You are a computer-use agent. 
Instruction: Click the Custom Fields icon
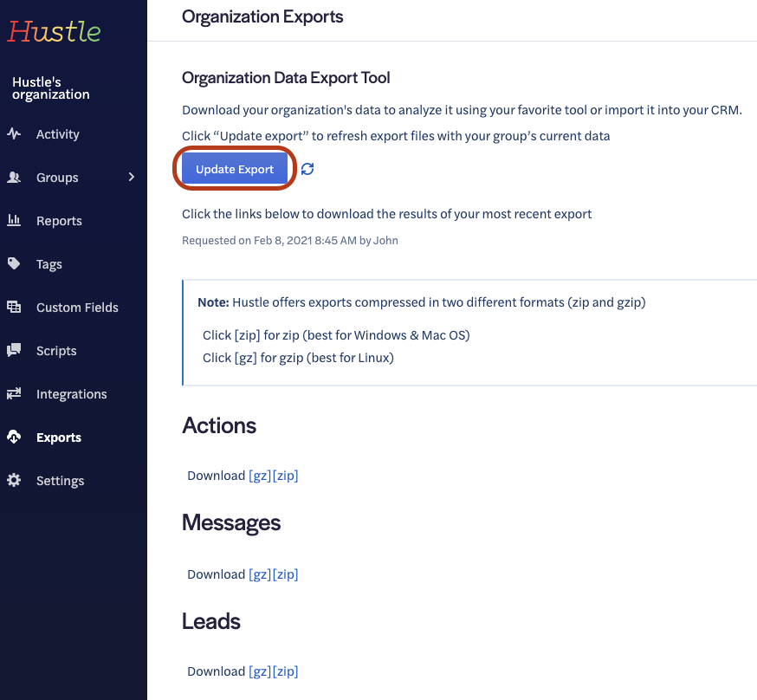click(x=14, y=308)
